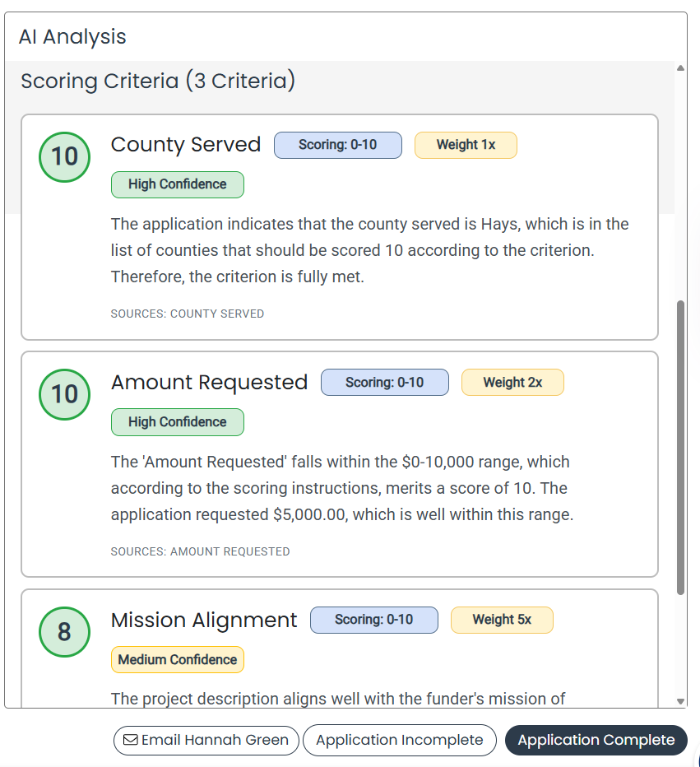Select the County Served criterion title
The width and height of the screenshot is (700, 767).
coord(186,144)
